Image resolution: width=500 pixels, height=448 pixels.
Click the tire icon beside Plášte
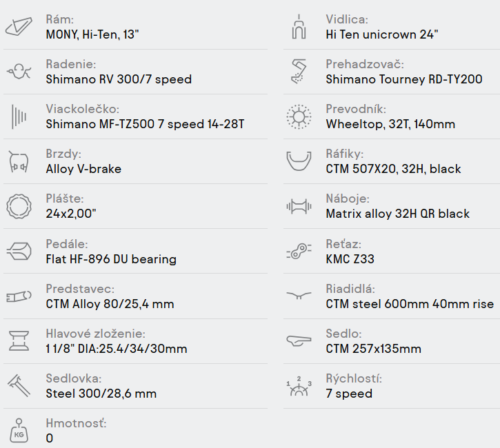pos(19,206)
